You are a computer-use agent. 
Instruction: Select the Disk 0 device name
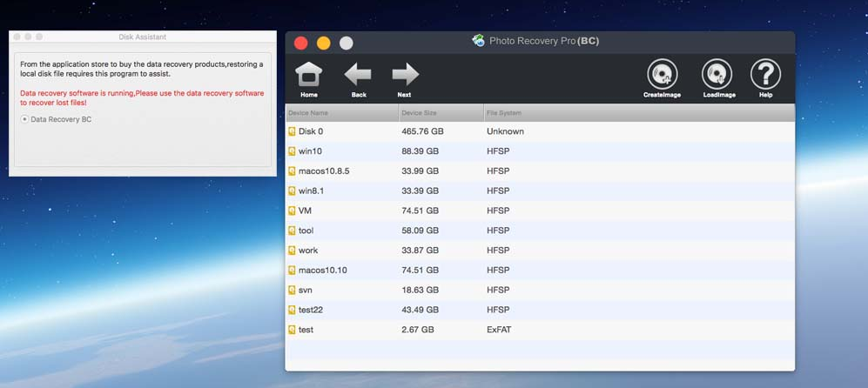(x=311, y=131)
